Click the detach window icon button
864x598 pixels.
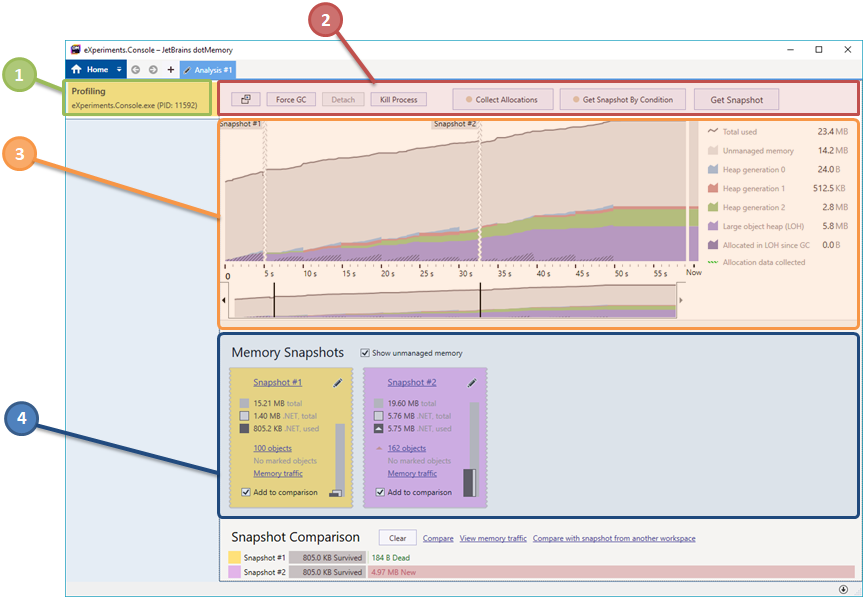point(246,99)
